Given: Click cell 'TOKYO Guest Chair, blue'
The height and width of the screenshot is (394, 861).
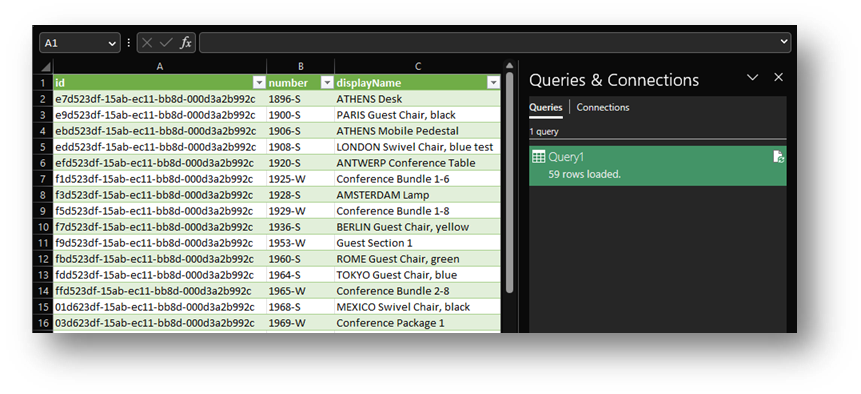Looking at the screenshot, I should tap(418, 275).
